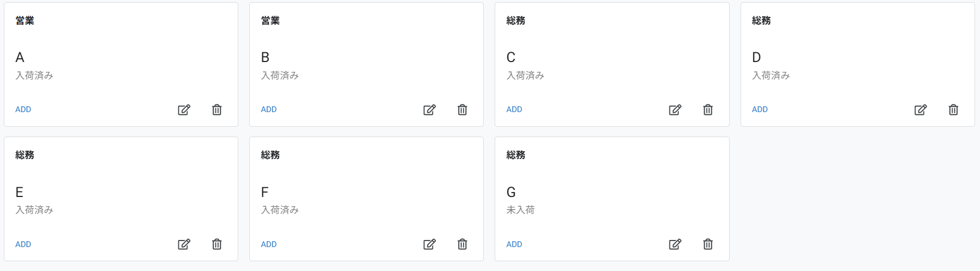Image resolution: width=980 pixels, height=271 pixels.
Task: Delete card A using trash icon
Action: tap(217, 109)
